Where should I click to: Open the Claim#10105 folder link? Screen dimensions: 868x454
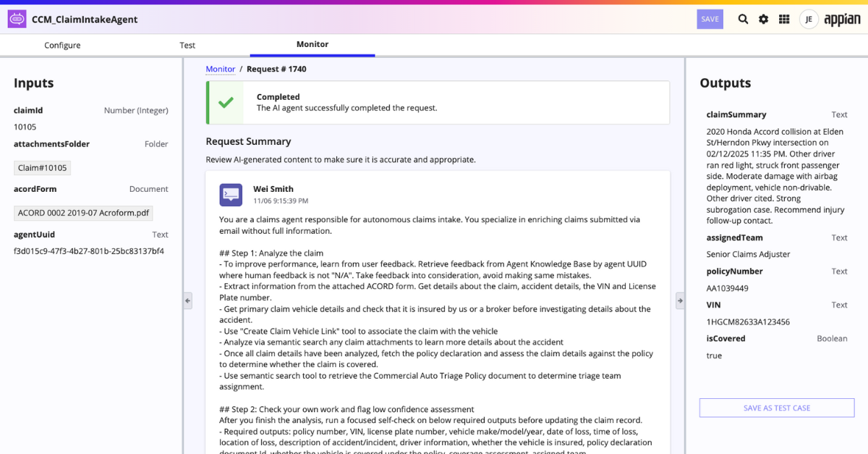click(x=41, y=167)
